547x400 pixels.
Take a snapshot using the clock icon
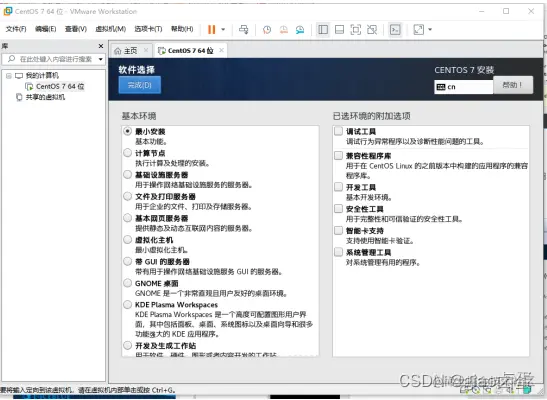pos(267,30)
